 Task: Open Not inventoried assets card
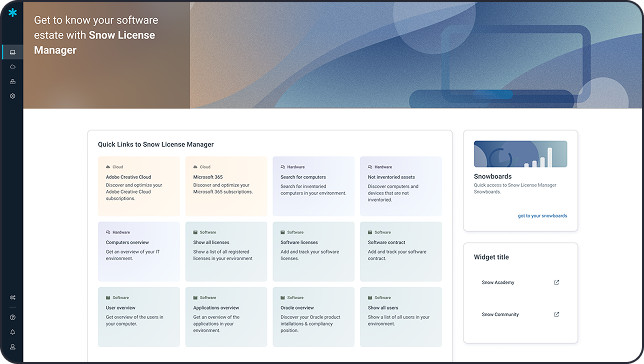pos(401,186)
